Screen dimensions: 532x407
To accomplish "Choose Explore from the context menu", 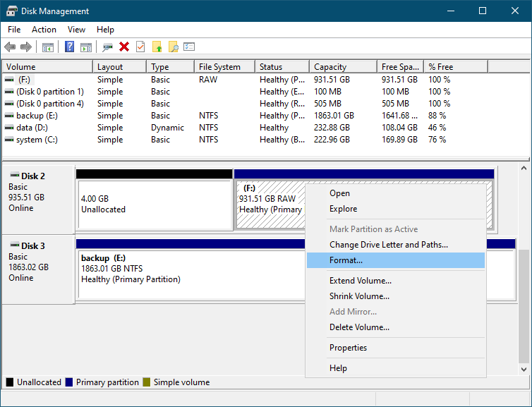I will point(396,209).
